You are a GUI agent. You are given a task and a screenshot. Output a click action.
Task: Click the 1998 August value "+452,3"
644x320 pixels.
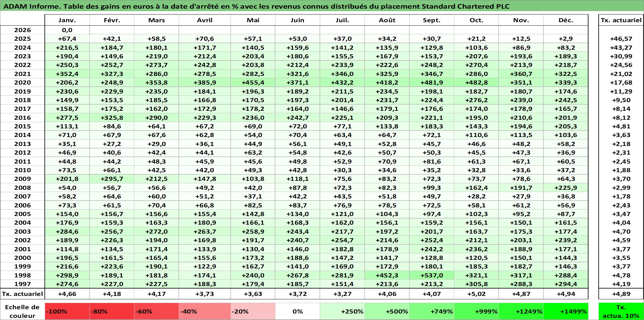[x=387, y=275]
